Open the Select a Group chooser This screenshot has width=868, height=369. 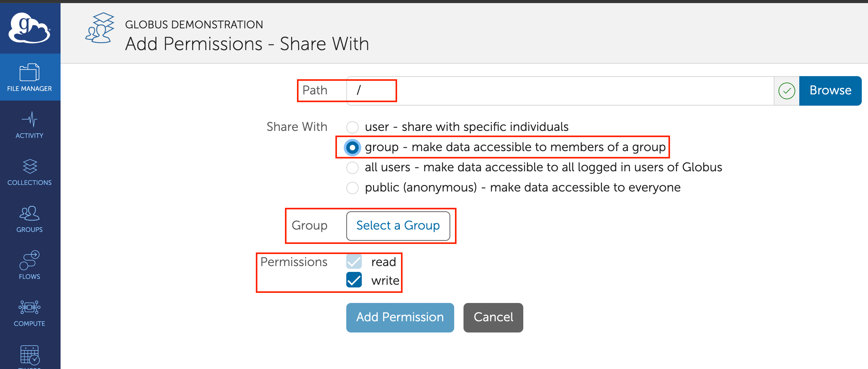pyautogui.click(x=398, y=226)
